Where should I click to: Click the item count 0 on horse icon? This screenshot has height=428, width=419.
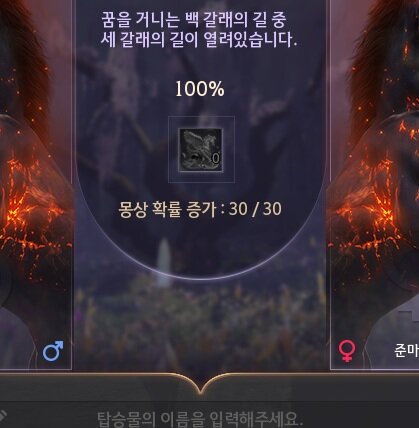click(216, 158)
